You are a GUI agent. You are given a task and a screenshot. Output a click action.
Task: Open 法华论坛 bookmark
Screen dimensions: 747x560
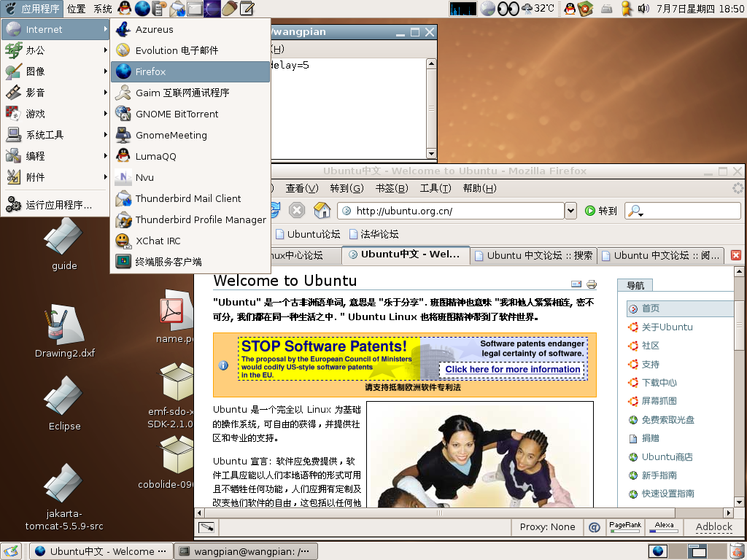[374, 234]
